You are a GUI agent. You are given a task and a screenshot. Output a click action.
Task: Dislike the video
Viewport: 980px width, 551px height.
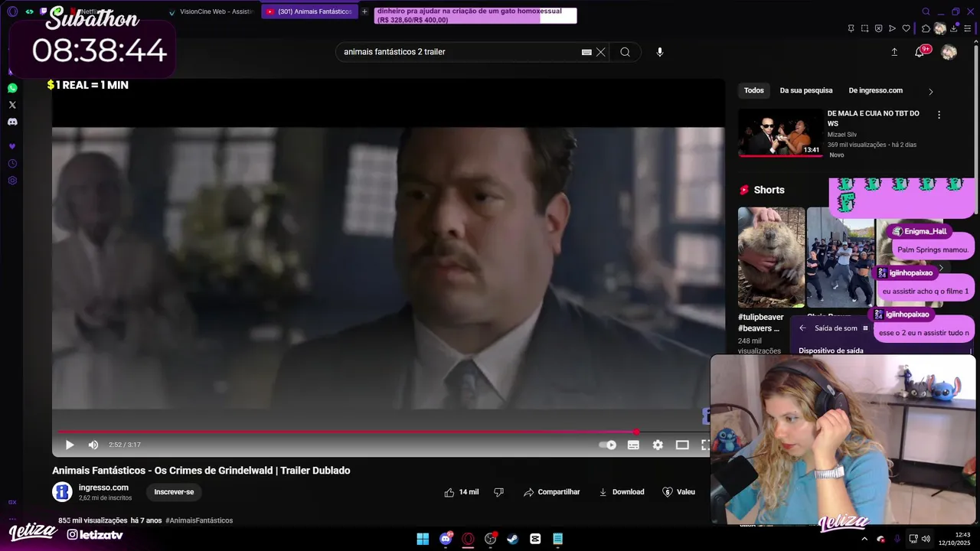pyautogui.click(x=498, y=492)
